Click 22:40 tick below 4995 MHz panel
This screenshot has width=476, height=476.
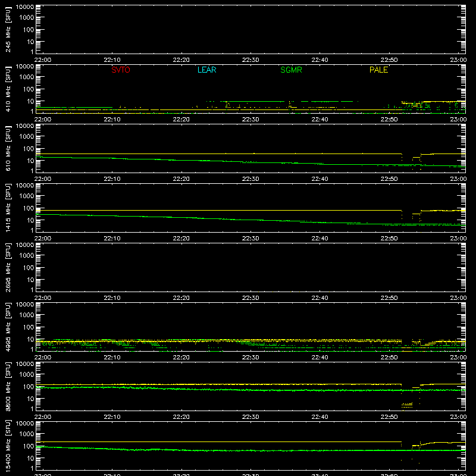320,358
